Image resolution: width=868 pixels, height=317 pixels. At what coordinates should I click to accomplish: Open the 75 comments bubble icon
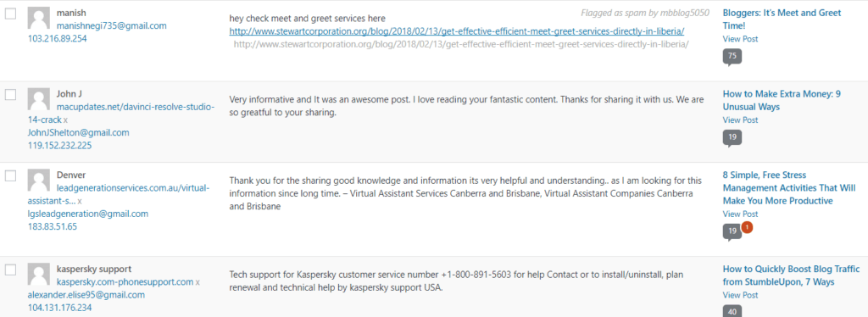732,57
